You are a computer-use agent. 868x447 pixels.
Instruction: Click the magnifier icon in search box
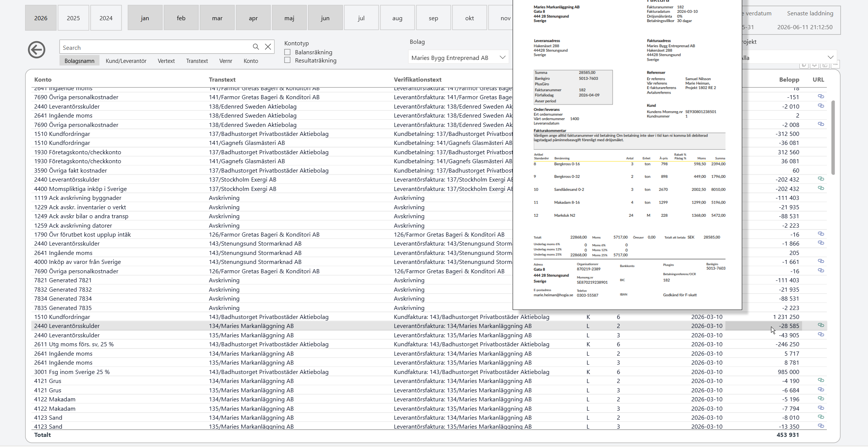[256, 47]
